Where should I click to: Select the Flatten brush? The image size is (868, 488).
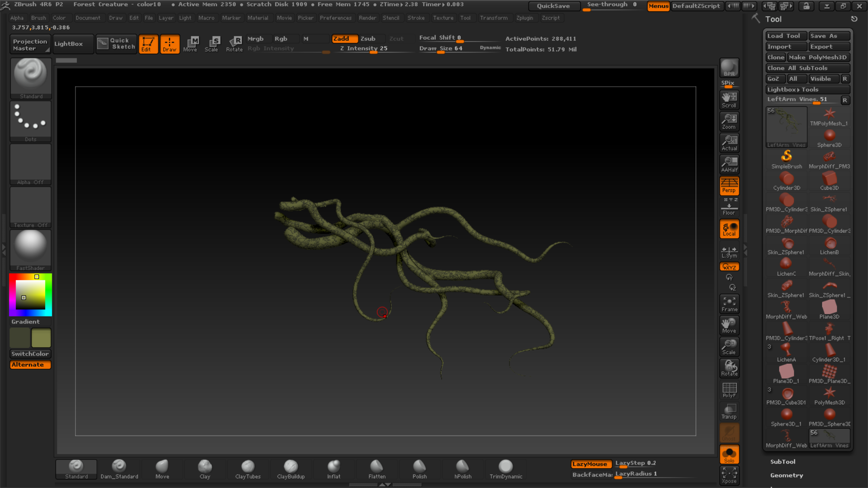[x=377, y=469]
